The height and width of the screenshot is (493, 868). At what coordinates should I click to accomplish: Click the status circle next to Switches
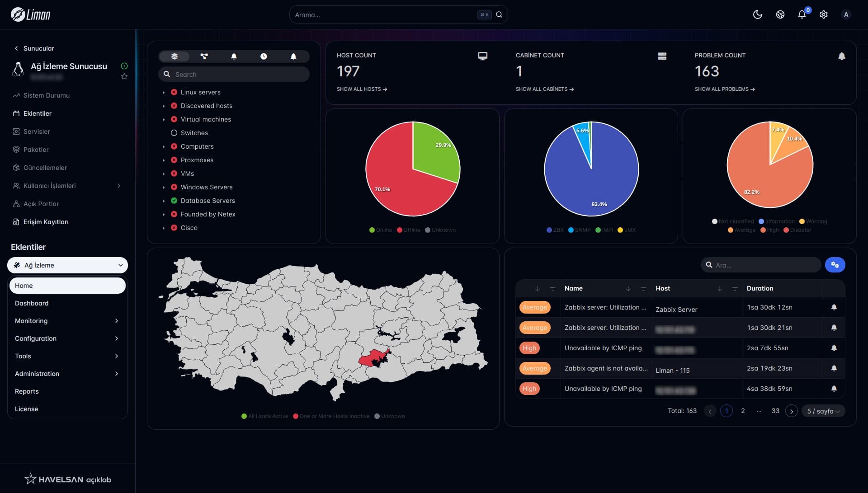click(x=174, y=132)
